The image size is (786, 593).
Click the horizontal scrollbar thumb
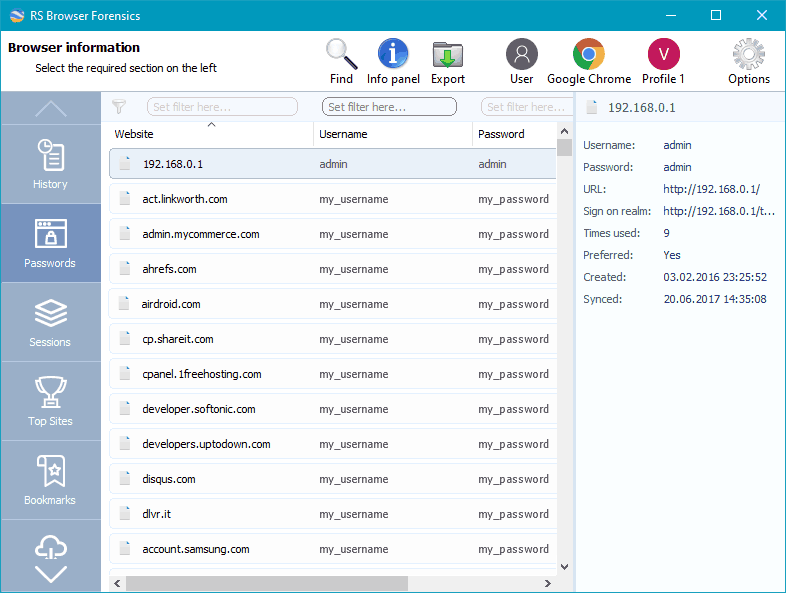pyautogui.click(x=267, y=583)
